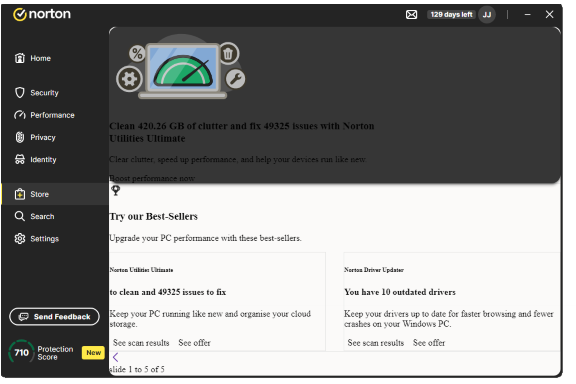Minimize the Norton window
The height and width of the screenshot is (384, 576).
pos(528,15)
